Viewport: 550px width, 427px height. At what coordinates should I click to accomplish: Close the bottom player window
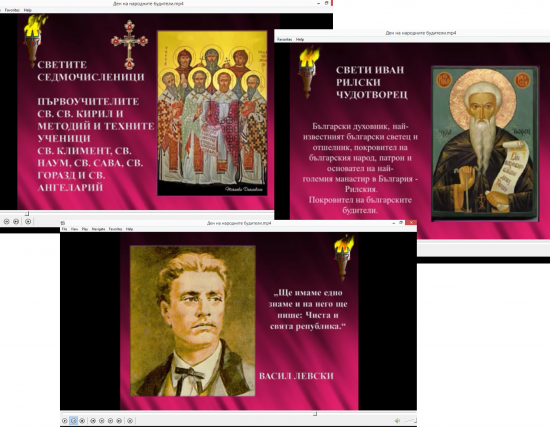411,223
